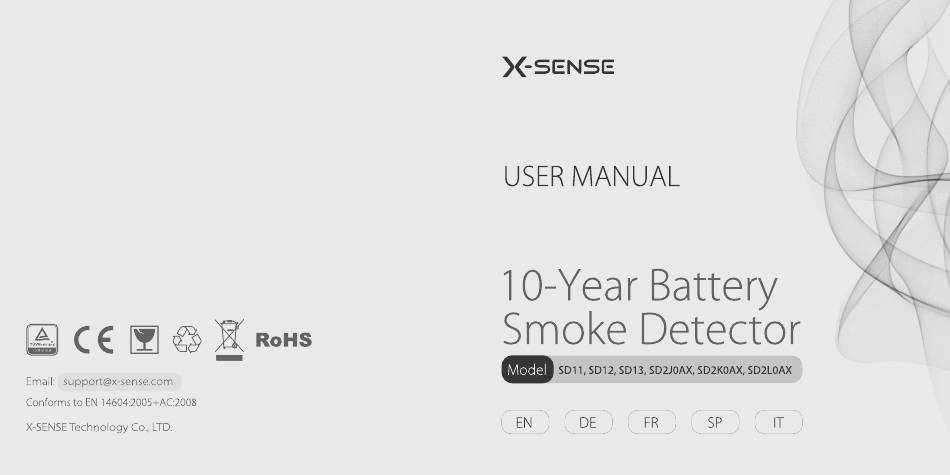Image resolution: width=950 pixels, height=475 pixels.
Task: Choose the SP language option
Action: 715,422
